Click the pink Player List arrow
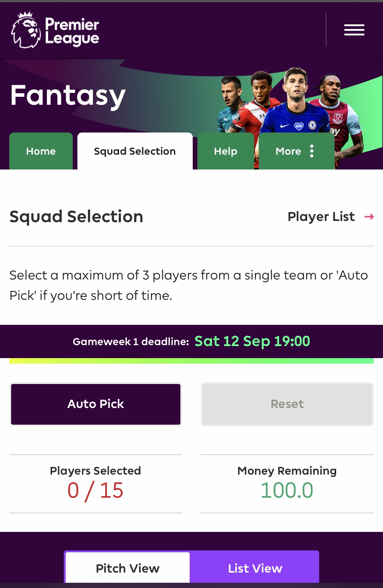383x588 pixels. coord(369,217)
